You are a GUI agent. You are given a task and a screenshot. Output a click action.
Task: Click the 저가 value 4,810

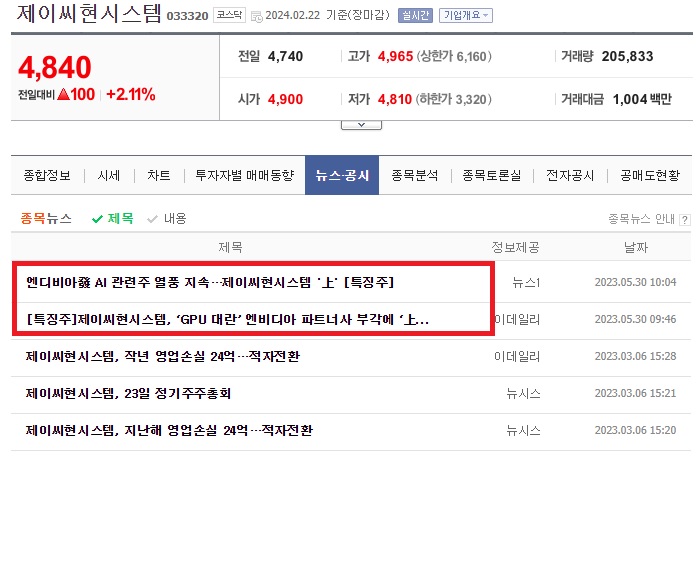click(395, 99)
